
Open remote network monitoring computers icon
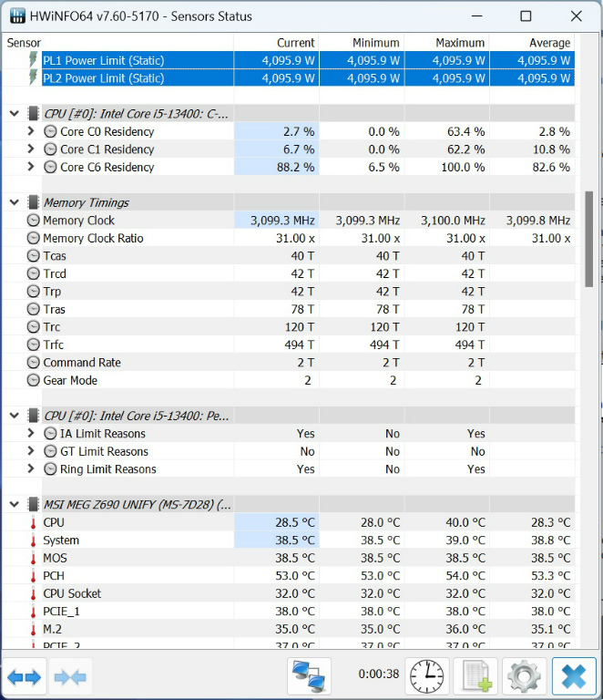[x=309, y=677]
